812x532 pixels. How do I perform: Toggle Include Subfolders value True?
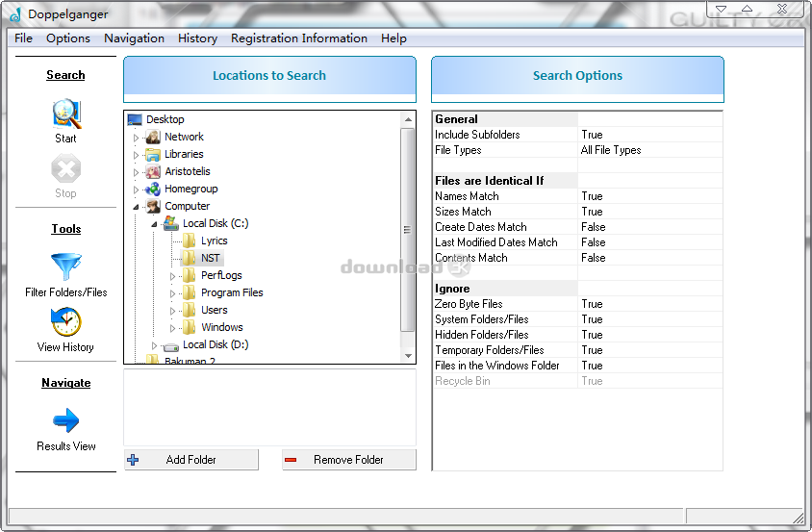coord(650,135)
